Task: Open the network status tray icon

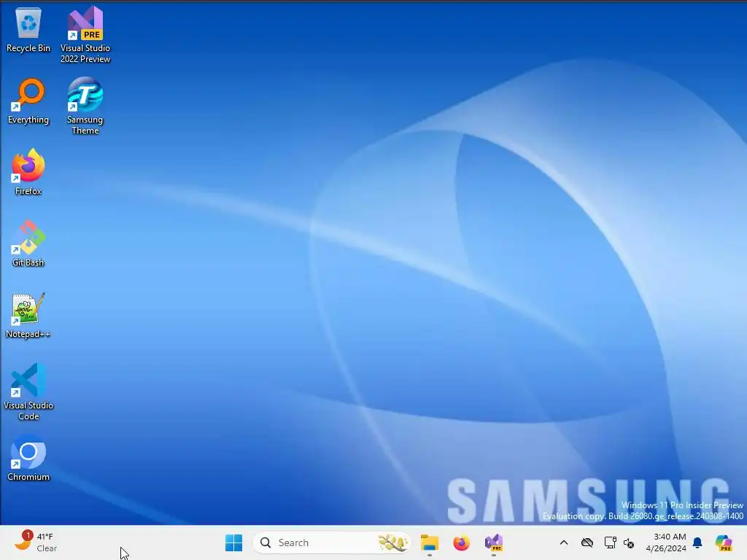Action: pos(610,542)
